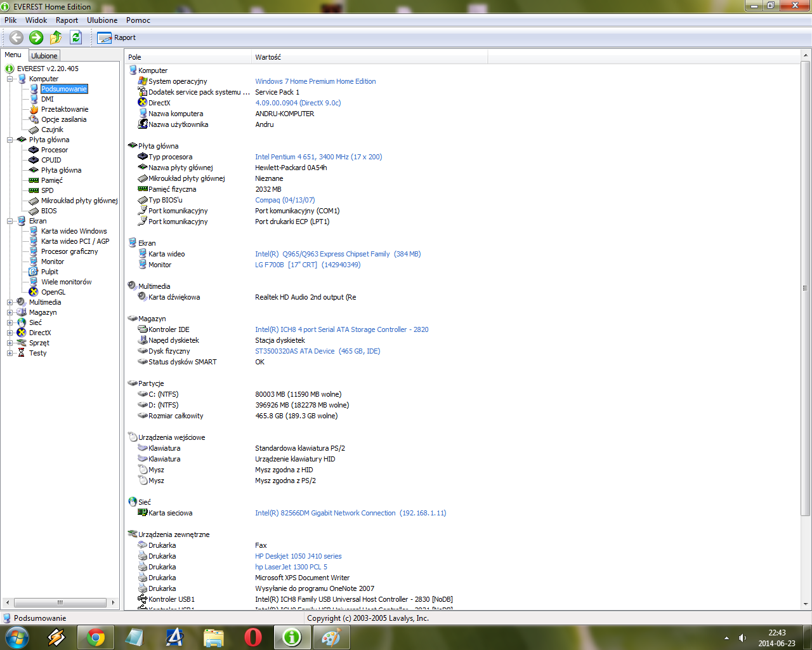The height and width of the screenshot is (650, 812).
Task: Open the Raport menu in menu bar
Action: click(x=67, y=20)
